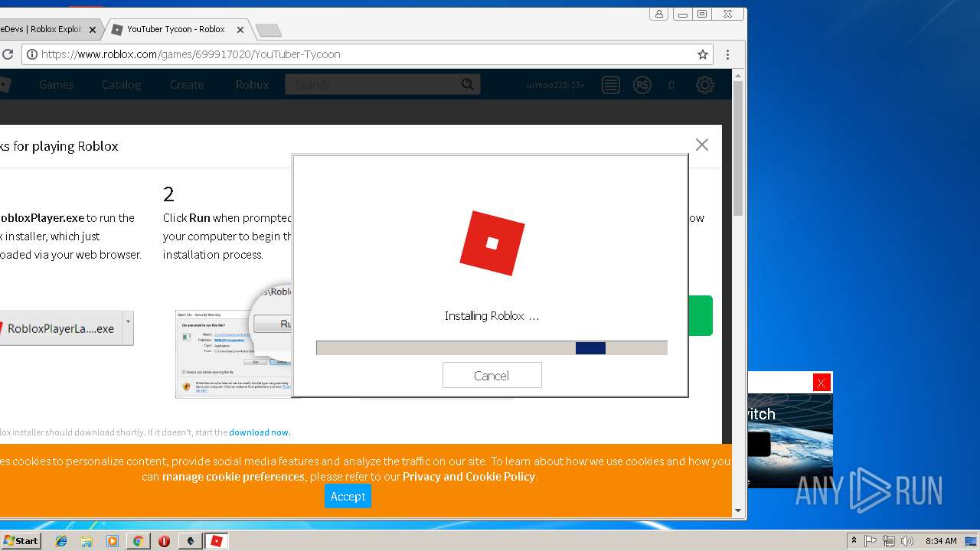Click the volume speaker tray icon
980x551 pixels.
click(907, 541)
